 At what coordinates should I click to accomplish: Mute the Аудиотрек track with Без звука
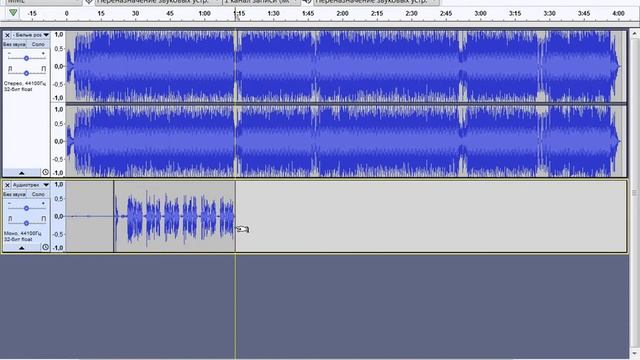tap(15, 194)
